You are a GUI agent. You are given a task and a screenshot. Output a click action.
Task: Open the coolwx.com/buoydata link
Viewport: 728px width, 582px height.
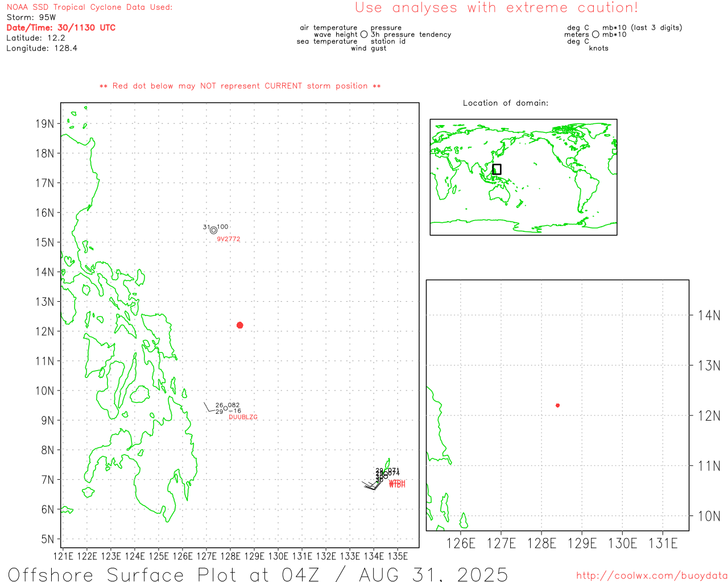click(652, 576)
